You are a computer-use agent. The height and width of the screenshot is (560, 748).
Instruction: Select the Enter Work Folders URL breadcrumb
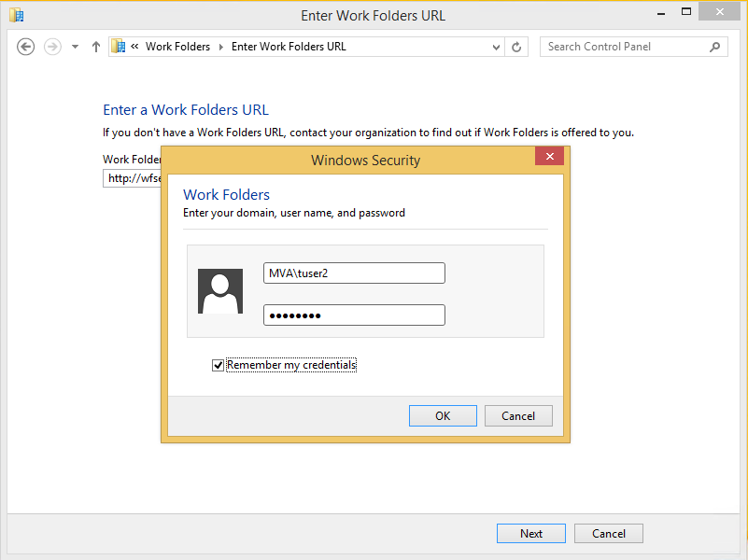[x=289, y=47]
